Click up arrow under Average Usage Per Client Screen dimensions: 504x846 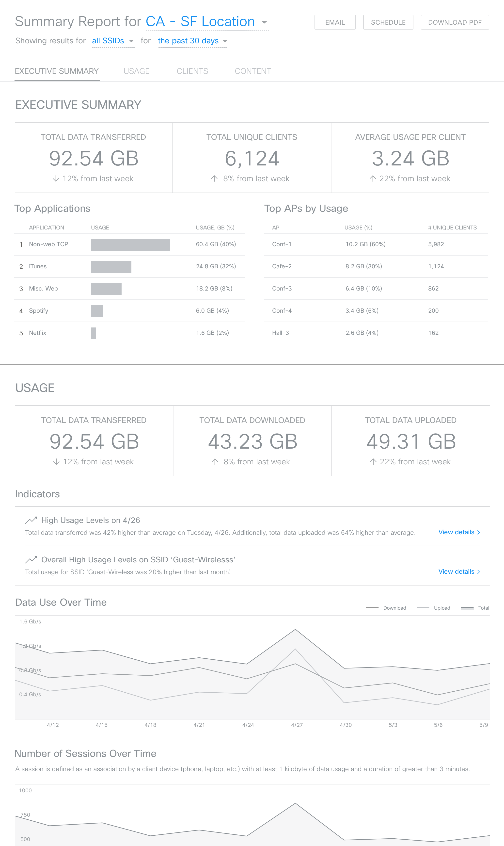(x=373, y=178)
